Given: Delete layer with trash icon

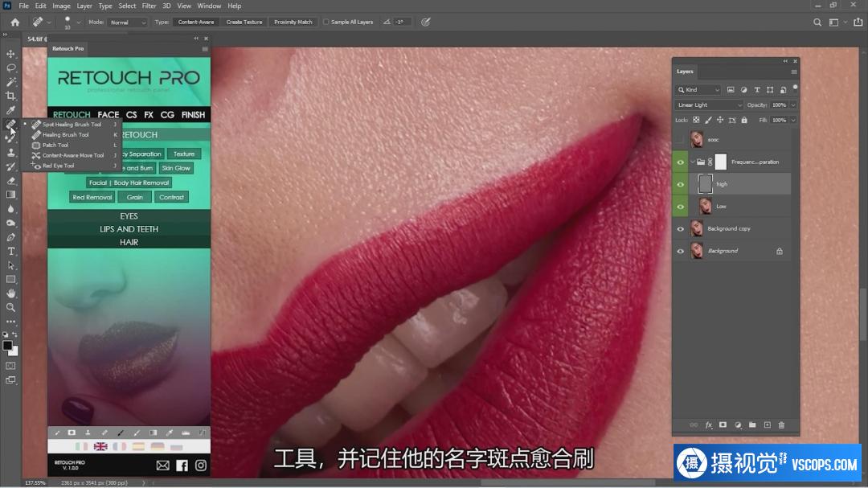Looking at the screenshot, I should click(782, 424).
